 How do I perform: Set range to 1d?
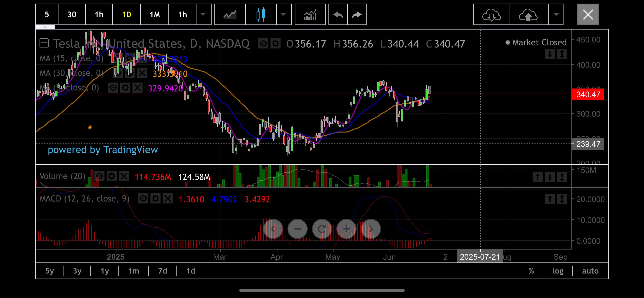point(191,271)
